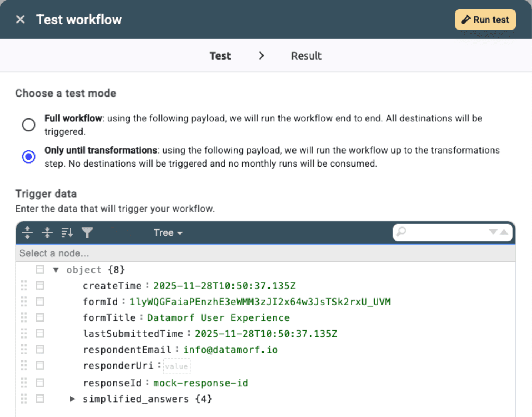This screenshot has height=417, width=532.
Task: Open action menu for respondentEmail row
Action: pyautogui.click(x=40, y=350)
